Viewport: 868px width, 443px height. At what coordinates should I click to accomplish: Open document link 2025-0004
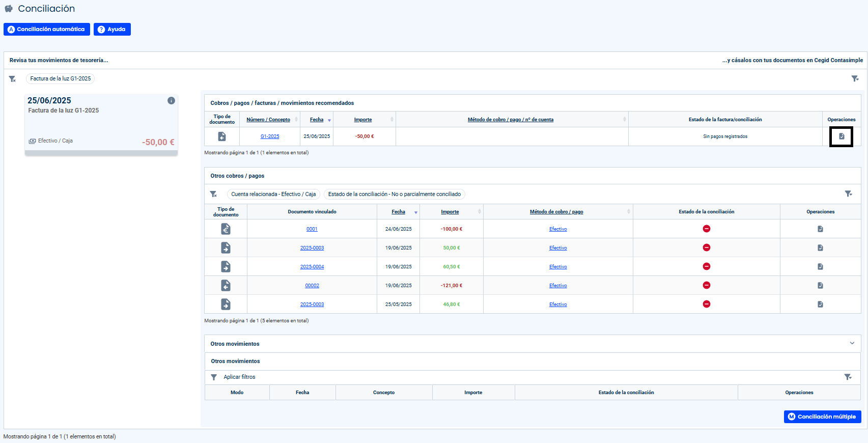pyautogui.click(x=312, y=267)
